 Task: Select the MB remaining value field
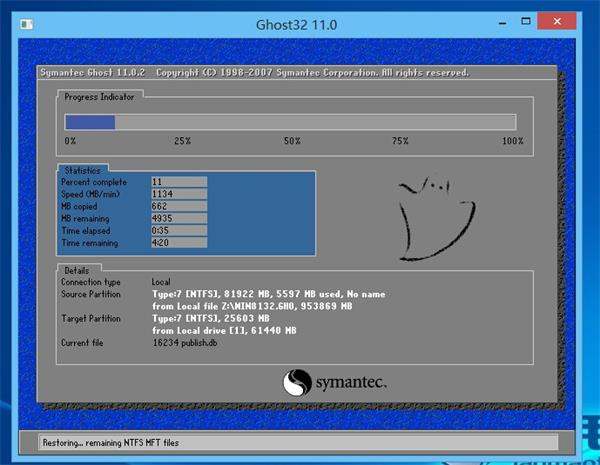178,218
